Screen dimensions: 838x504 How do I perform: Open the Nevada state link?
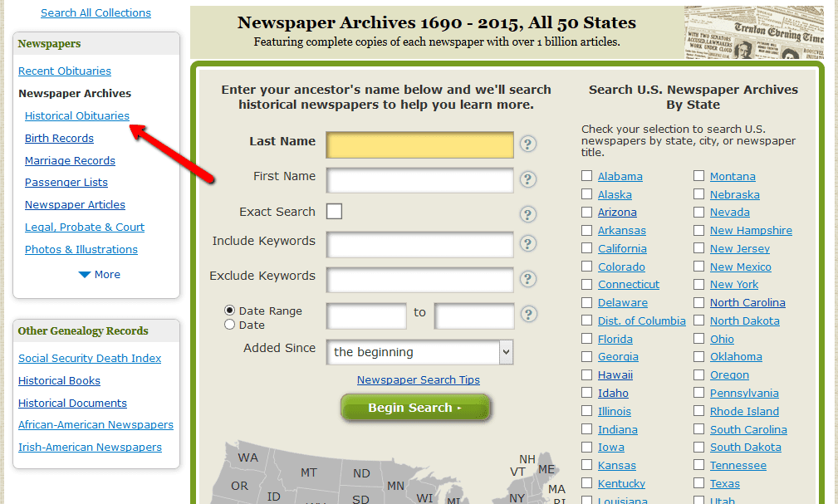coord(729,213)
